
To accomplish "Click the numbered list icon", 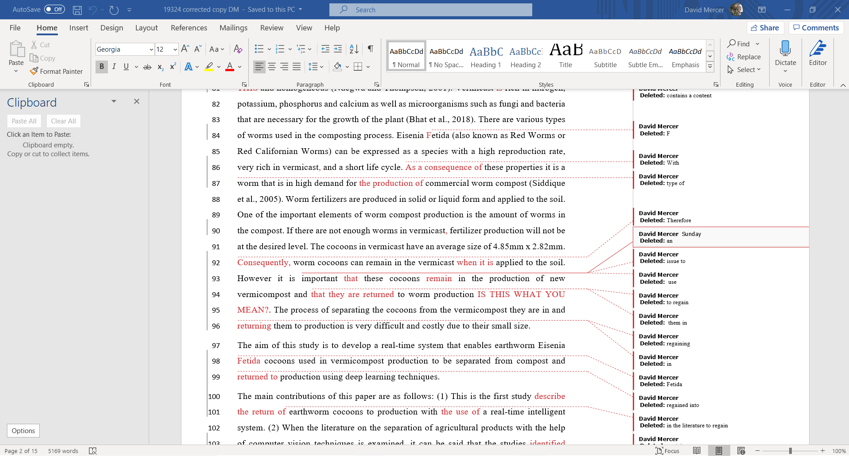I will [x=280, y=49].
